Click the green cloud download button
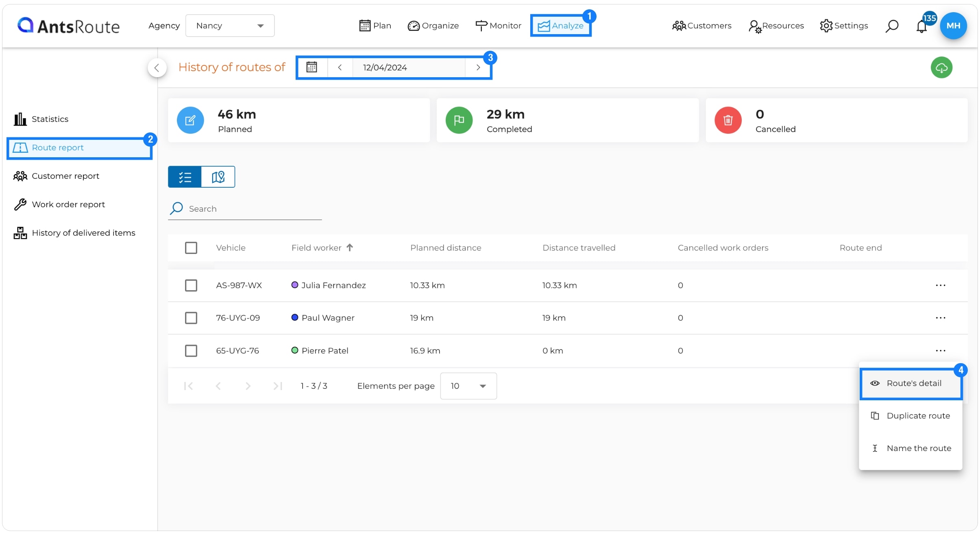This screenshot has width=980, height=538. (941, 68)
